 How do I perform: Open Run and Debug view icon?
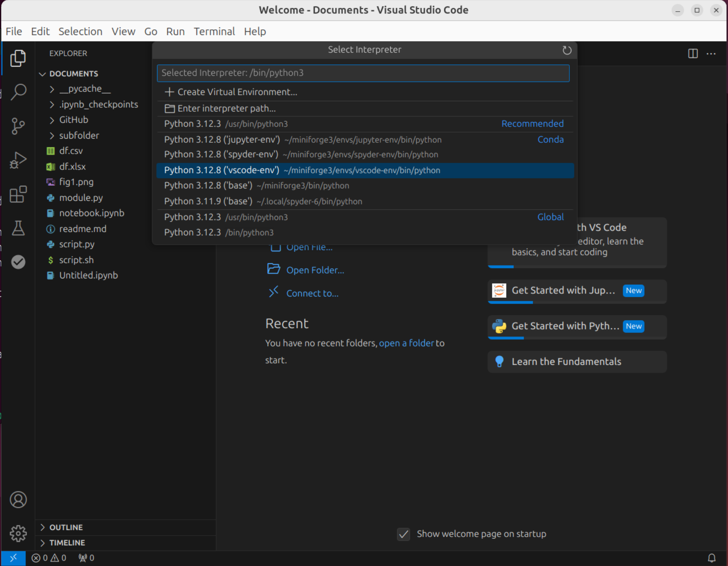point(18,160)
